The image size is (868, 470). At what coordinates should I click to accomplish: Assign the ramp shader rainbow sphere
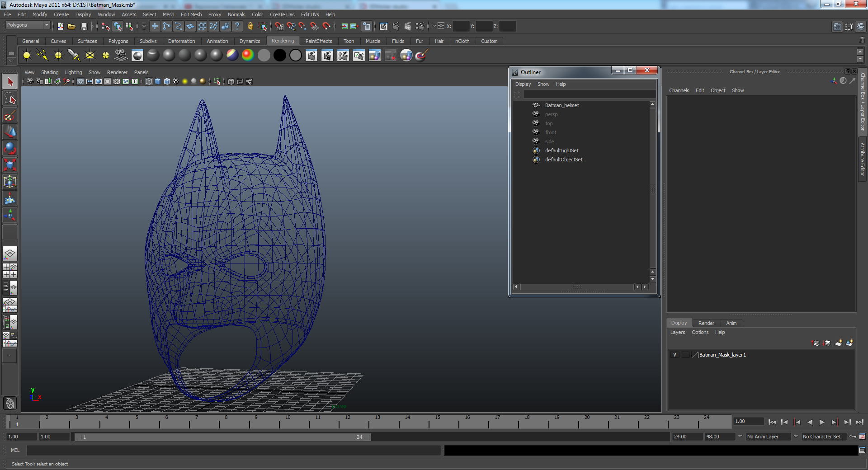[x=248, y=56]
